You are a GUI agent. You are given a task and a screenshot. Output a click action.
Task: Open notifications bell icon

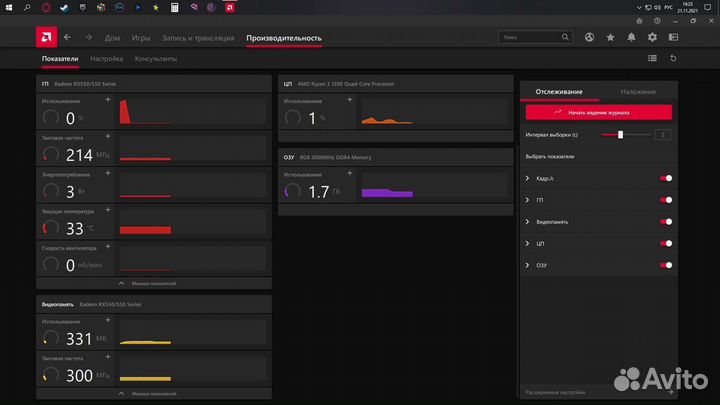click(x=631, y=37)
